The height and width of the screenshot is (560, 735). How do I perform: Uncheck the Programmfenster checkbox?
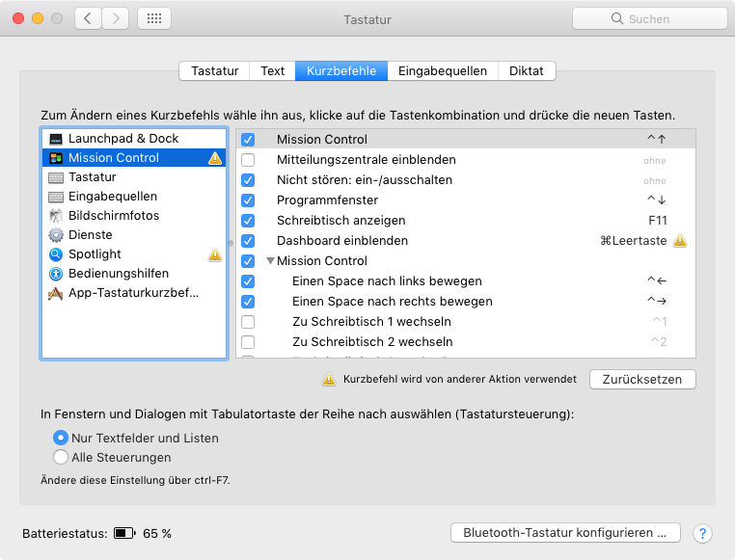coord(248,200)
